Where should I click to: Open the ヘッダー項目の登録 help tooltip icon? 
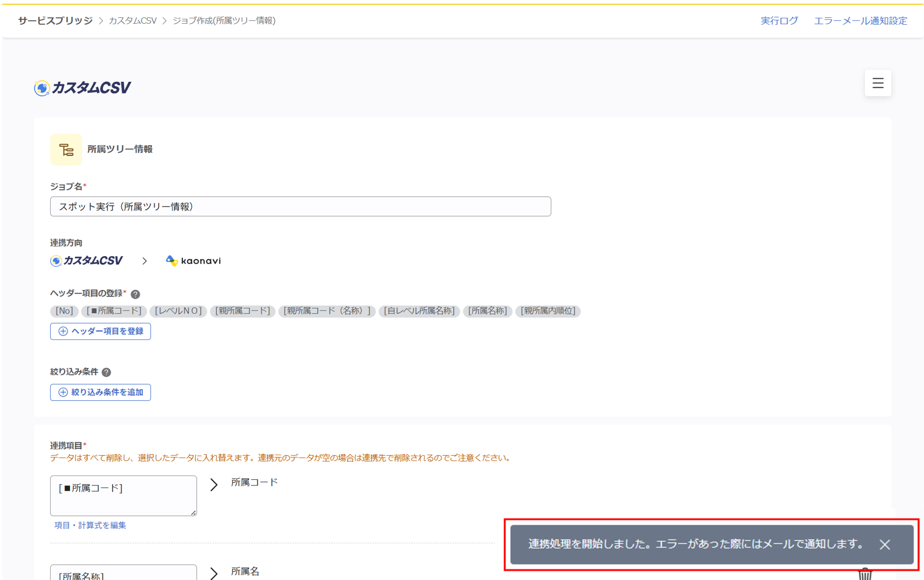[136, 294]
